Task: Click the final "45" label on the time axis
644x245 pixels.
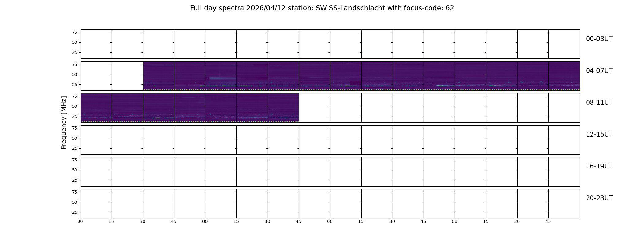Action: tap(548, 221)
